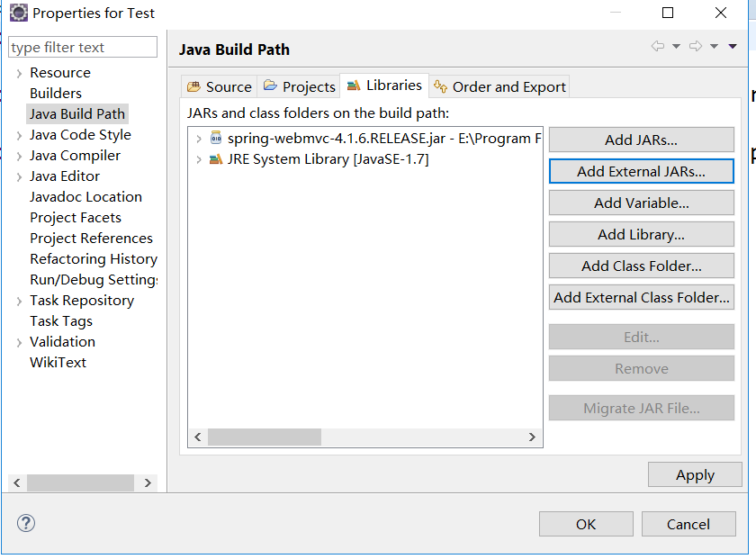Click left tree scroll left arrow
The height and width of the screenshot is (559, 756).
[17, 482]
